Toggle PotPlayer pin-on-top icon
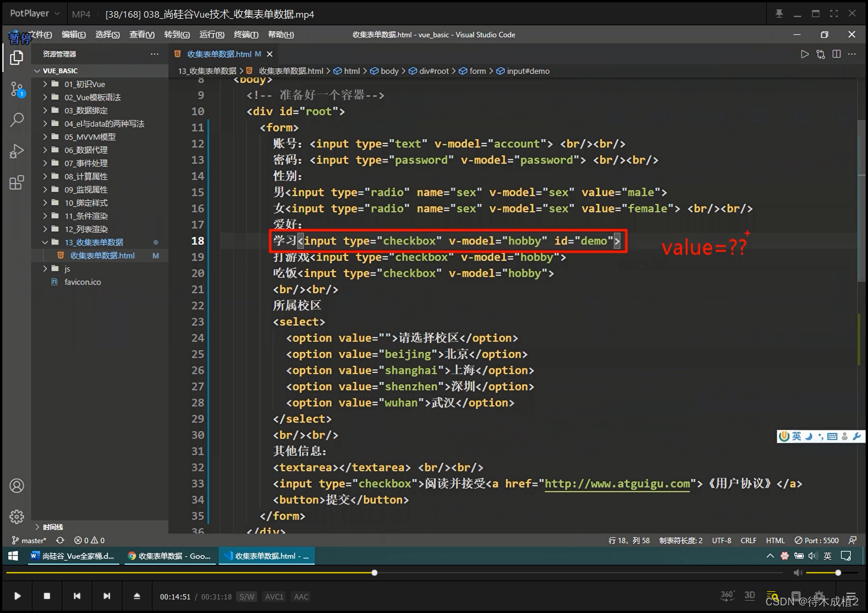 pos(779,14)
